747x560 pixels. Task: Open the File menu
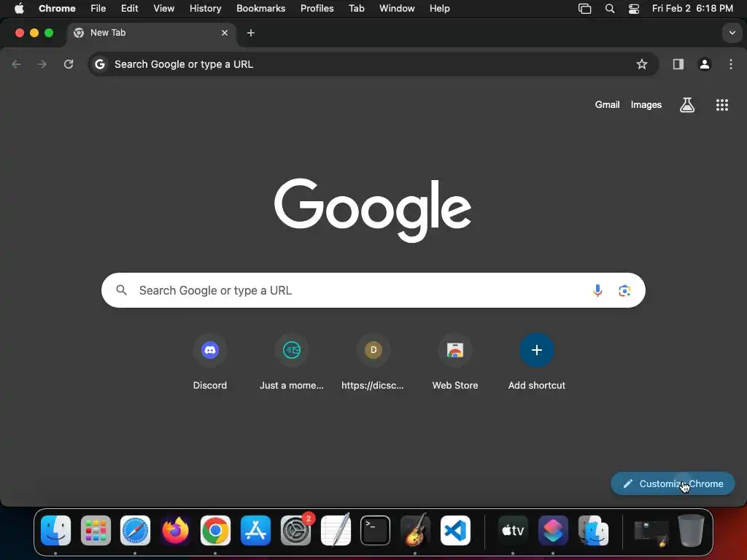click(98, 9)
